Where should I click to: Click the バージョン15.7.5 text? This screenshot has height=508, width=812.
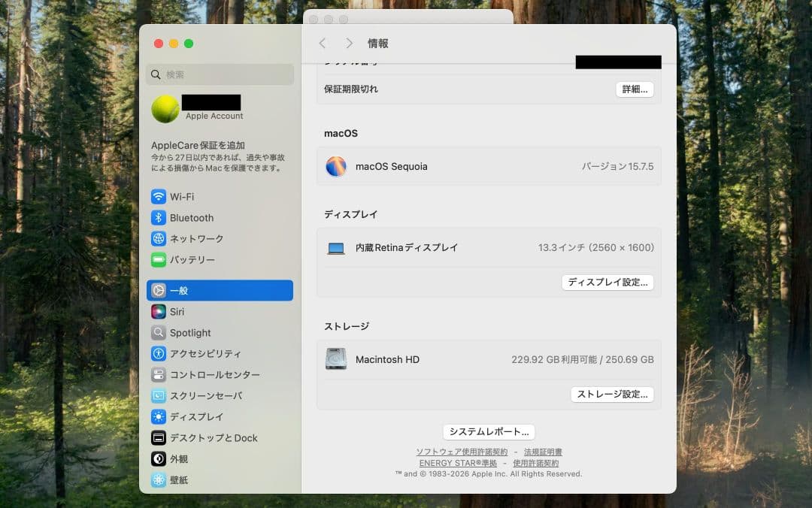tap(617, 167)
